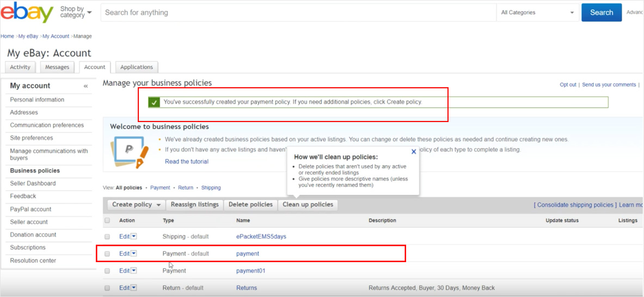Click the Name column header
The height and width of the screenshot is (297, 644).
point(243,221)
